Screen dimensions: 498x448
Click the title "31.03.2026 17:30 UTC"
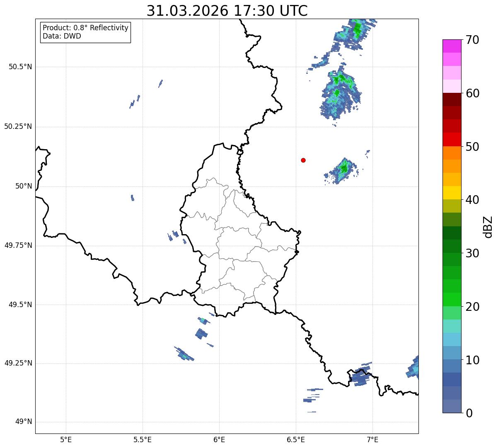coord(227,11)
